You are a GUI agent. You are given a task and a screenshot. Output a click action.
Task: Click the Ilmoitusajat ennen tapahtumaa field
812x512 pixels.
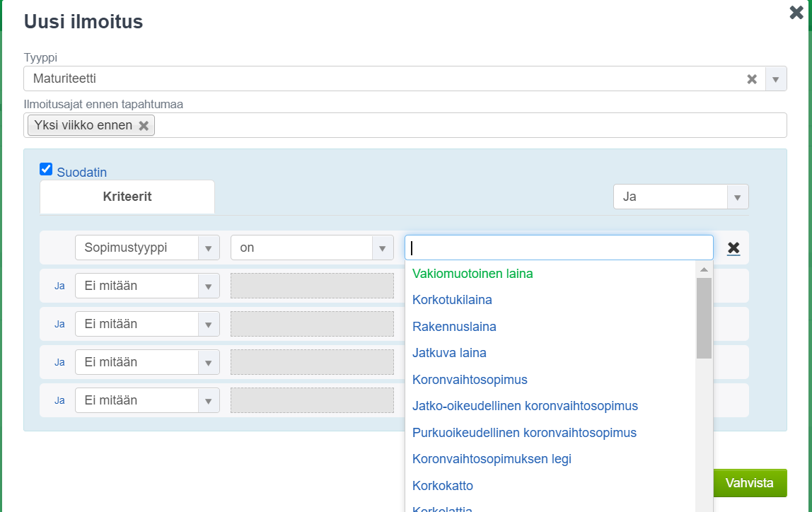[467, 125]
